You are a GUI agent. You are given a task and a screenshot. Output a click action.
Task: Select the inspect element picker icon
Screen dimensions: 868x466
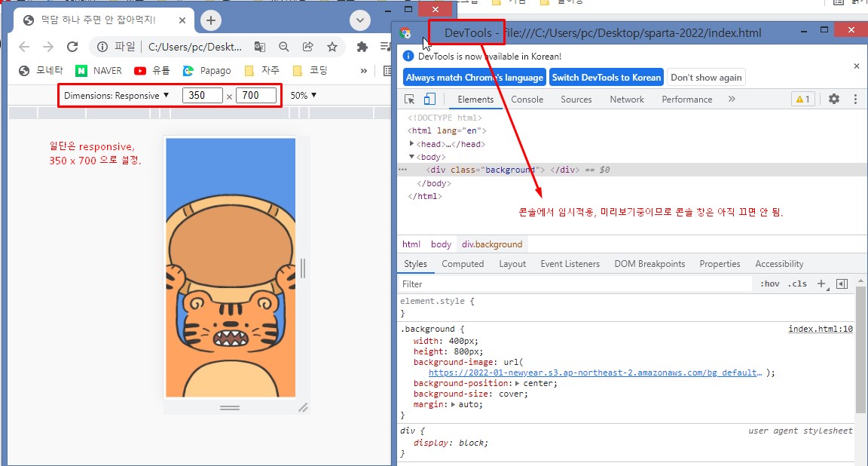click(410, 100)
